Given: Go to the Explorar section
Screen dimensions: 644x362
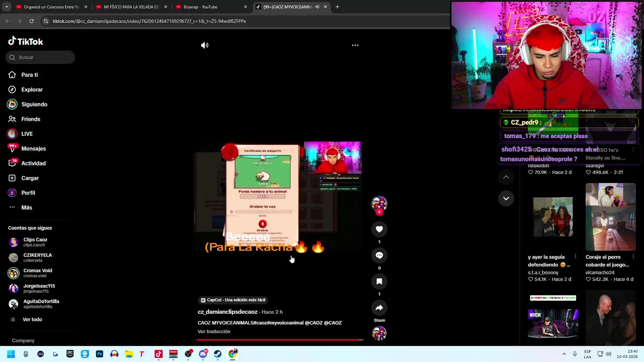Looking at the screenshot, I should 32,89.
